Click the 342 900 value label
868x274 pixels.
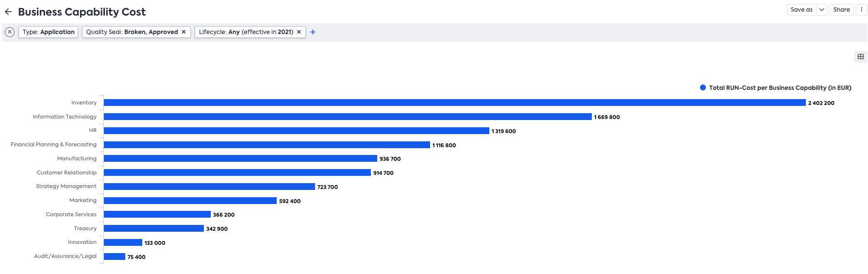217,229
